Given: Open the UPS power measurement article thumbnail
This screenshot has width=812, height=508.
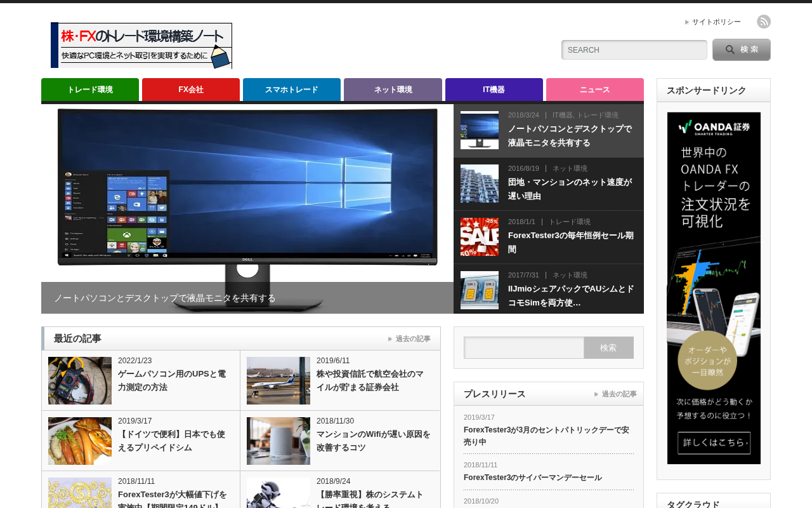Looking at the screenshot, I should (x=80, y=380).
